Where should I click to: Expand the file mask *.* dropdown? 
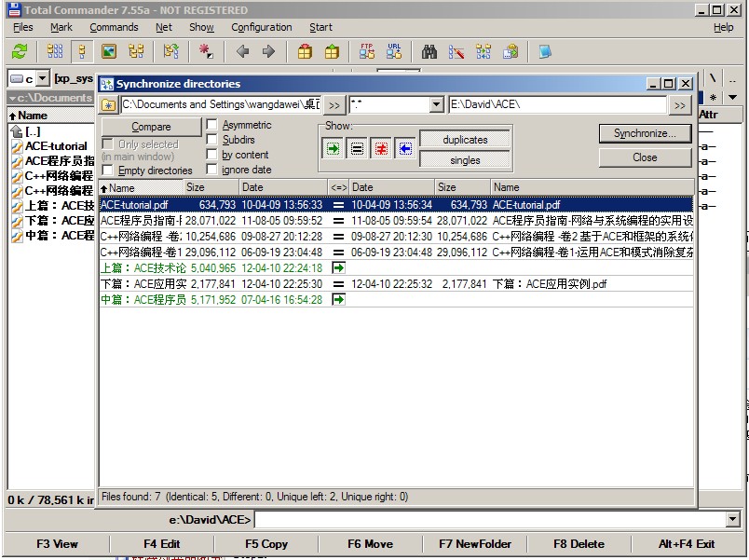436,105
